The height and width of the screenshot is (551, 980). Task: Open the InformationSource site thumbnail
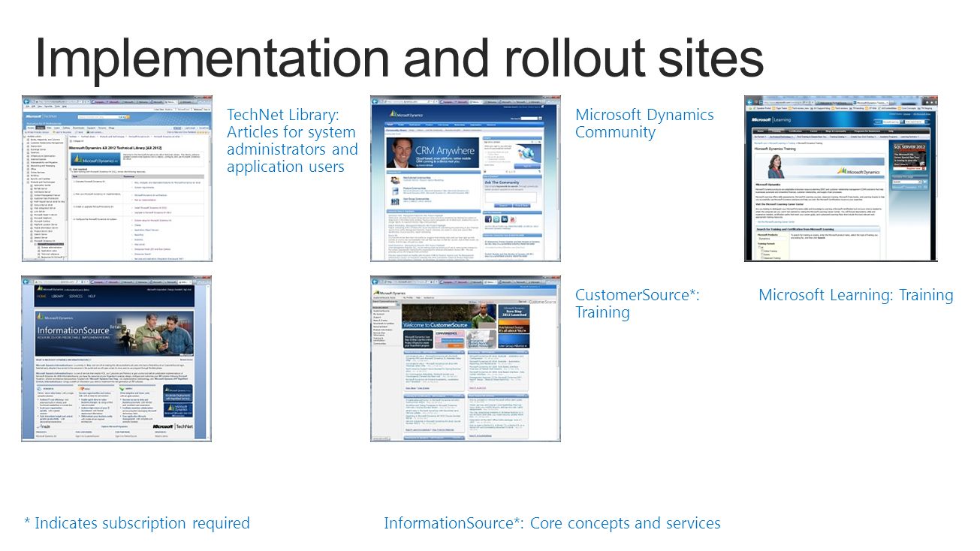pyautogui.click(x=117, y=359)
